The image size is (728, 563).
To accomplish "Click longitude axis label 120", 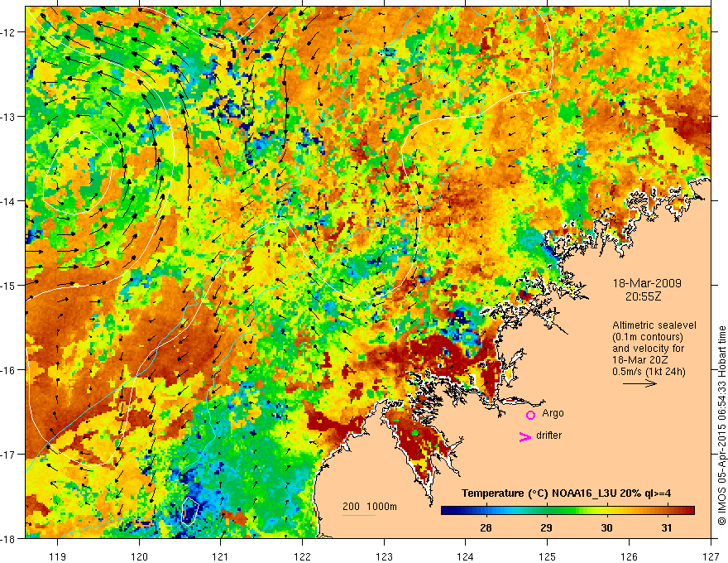I will [139, 556].
